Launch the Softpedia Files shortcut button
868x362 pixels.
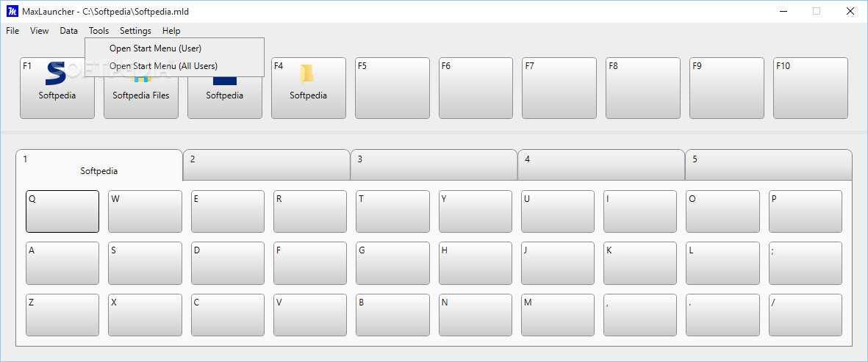point(141,97)
